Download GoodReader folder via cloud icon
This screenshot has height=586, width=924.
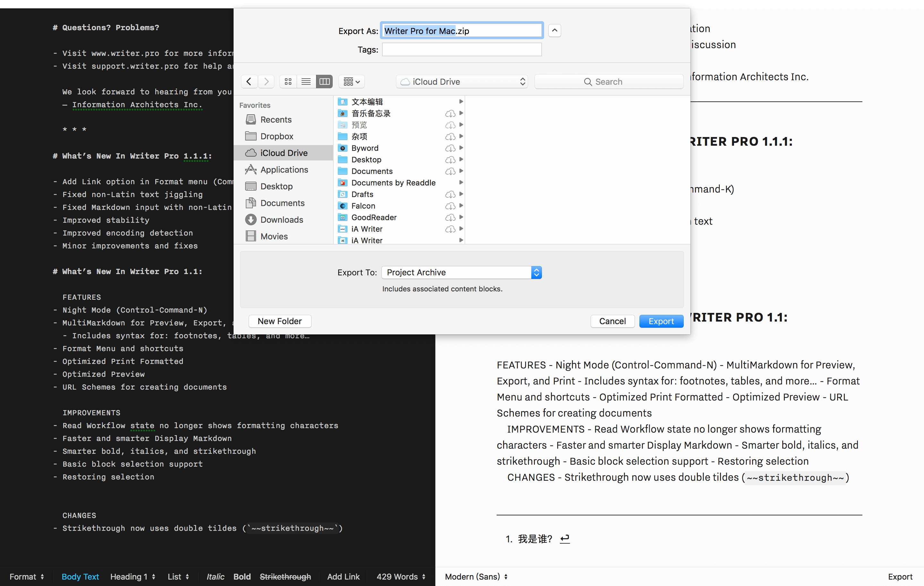[x=450, y=218]
